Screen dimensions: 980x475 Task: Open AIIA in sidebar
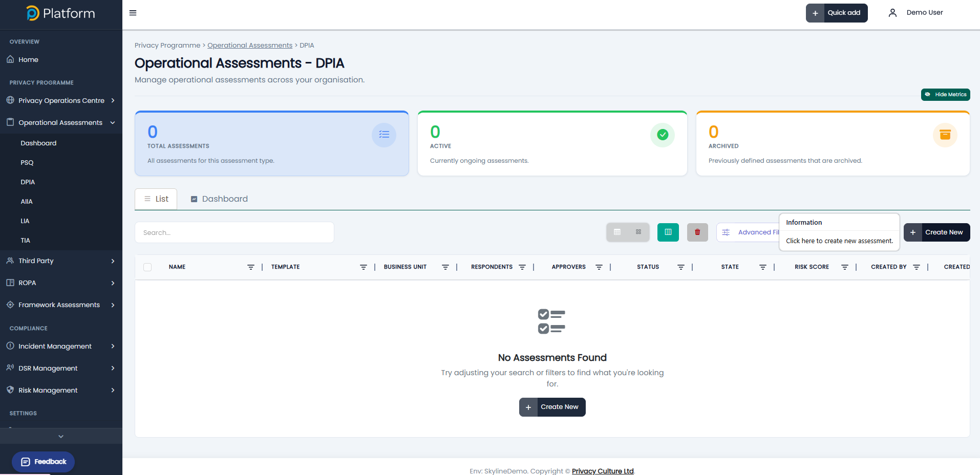(x=27, y=202)
